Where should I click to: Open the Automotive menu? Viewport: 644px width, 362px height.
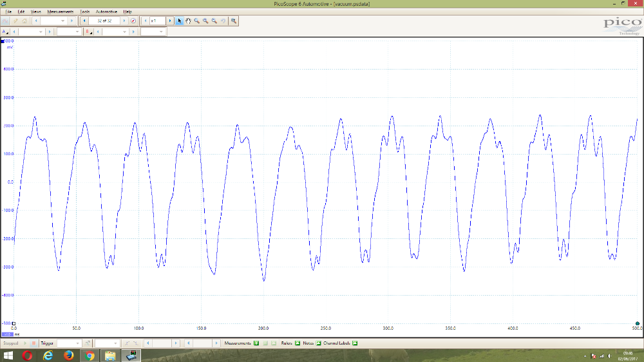pos(106,12)
